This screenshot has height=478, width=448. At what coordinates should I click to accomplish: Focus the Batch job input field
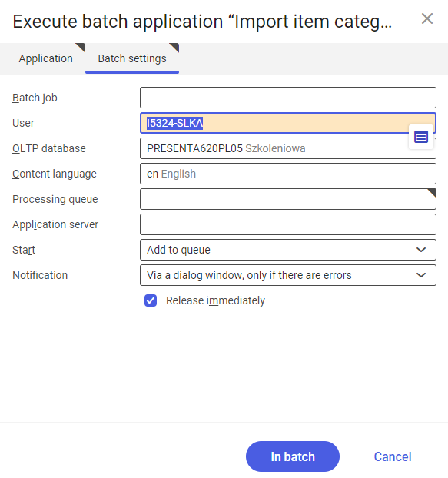tap(288, 98)
